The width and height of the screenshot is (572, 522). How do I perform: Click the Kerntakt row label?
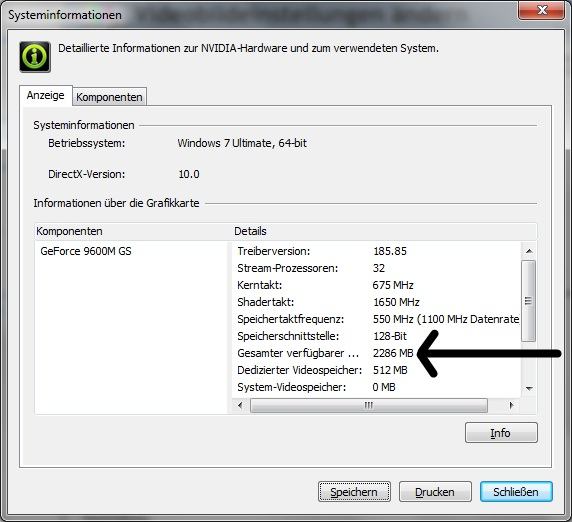(x=259, y=285)
